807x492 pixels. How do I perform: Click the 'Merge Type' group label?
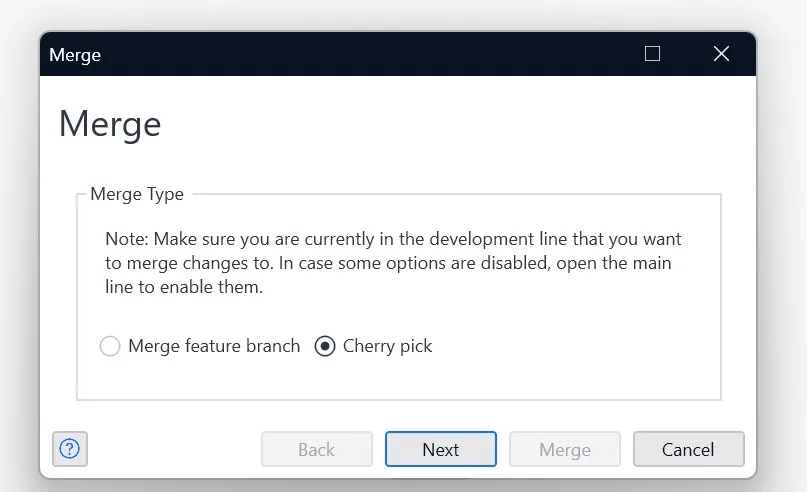click(x=137, y=194)
